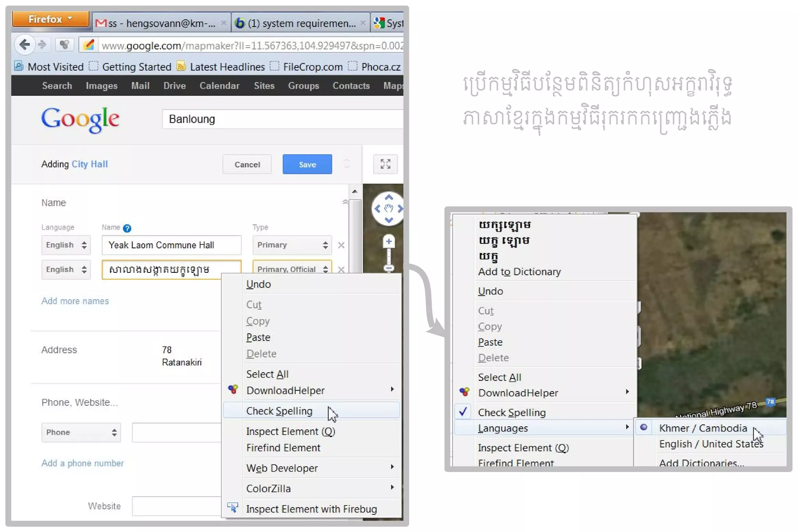
Task: Remove the Khmer name row with X icon
Action: pos(341,269)
